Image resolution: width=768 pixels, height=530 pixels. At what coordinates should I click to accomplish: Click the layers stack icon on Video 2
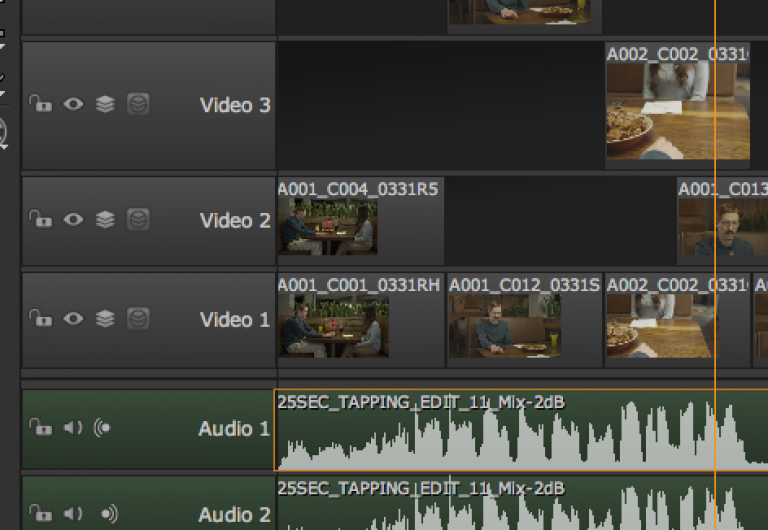(105, 220)
